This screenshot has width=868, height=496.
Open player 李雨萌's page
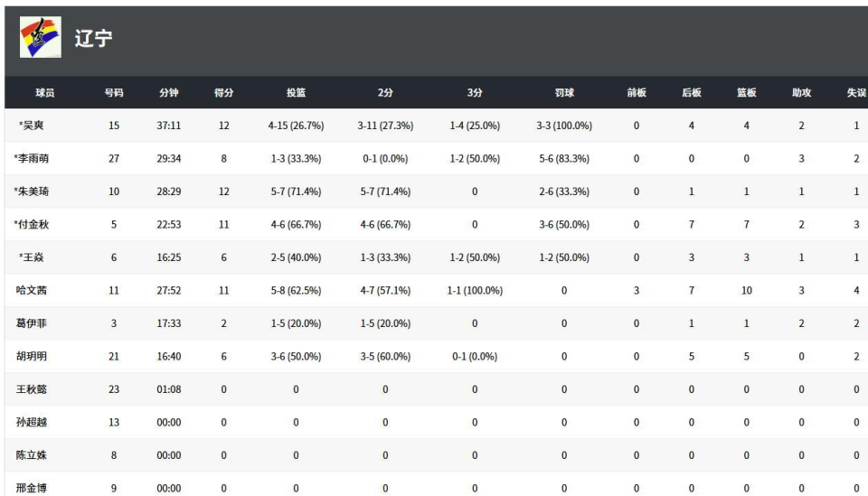(x=32, y=158)
